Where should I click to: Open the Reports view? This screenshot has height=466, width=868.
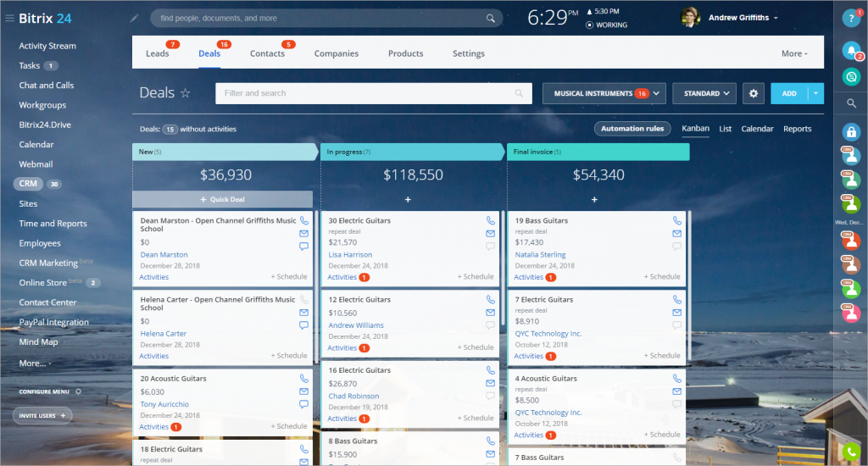797,129
